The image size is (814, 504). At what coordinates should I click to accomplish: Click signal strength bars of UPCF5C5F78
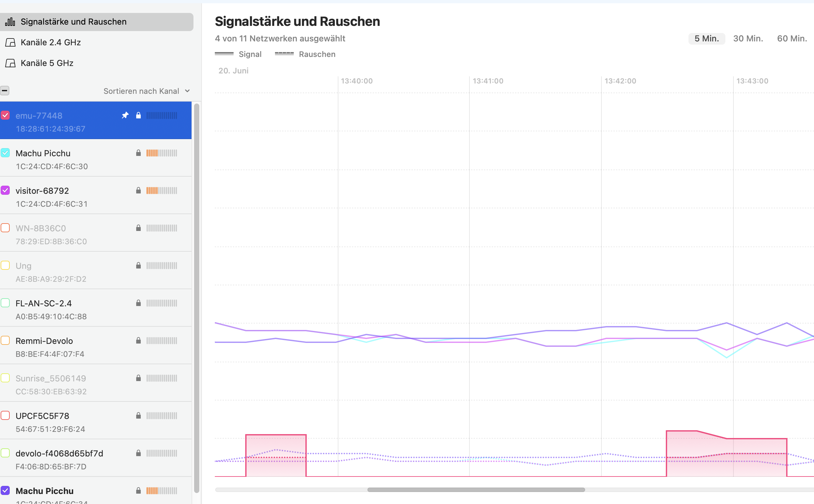click(162, 416)
